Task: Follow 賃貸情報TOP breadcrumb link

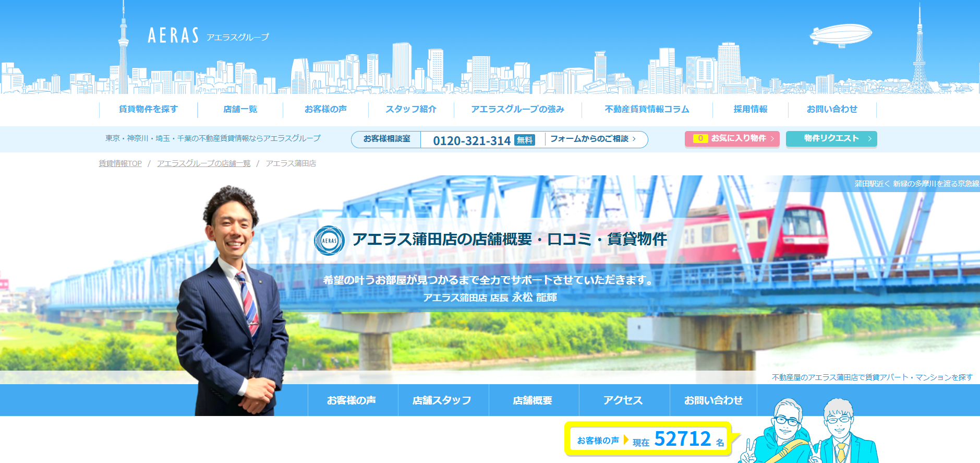Action: (x=120, y=163)
